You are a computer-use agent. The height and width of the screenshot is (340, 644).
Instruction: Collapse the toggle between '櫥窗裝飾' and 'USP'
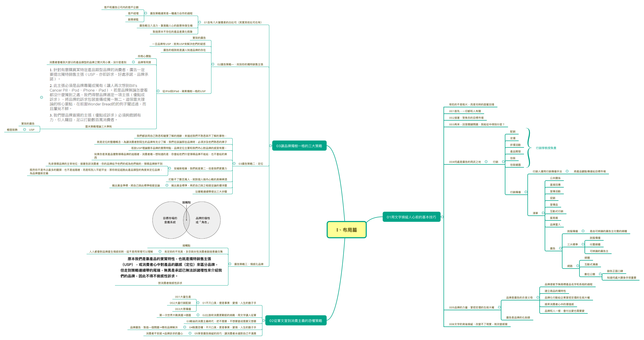click(24, 130)
